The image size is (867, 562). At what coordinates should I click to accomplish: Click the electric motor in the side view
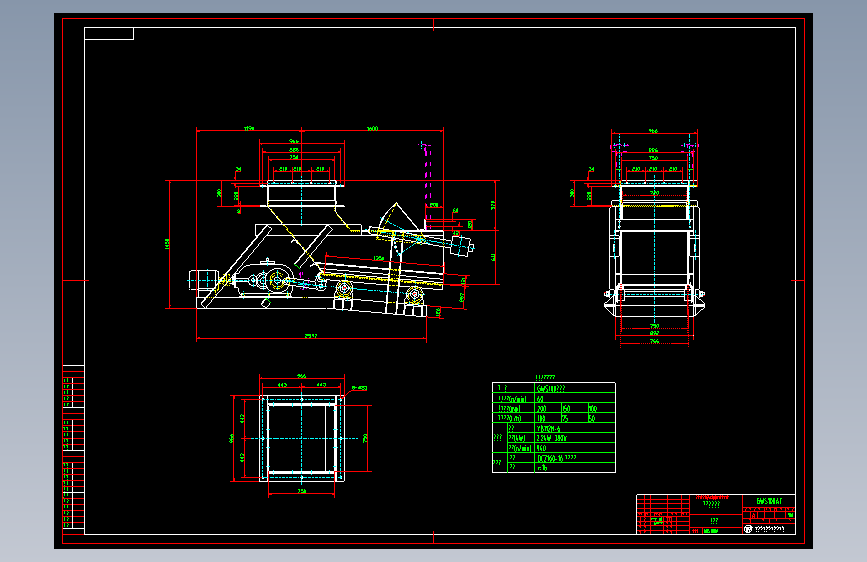click(x=203, y=280)
